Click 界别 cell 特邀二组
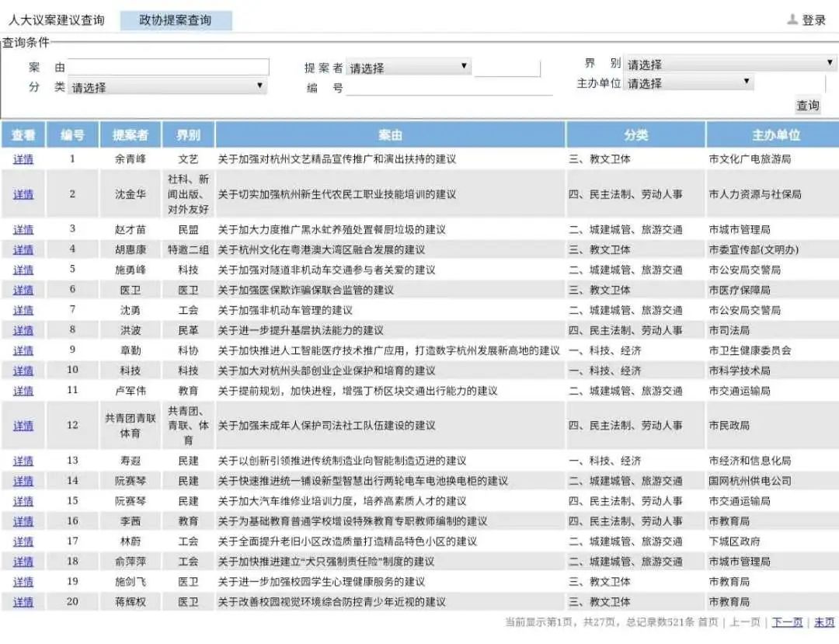This screenshot has width=839, height=644. pyautogui.click(x=188, y=250)
